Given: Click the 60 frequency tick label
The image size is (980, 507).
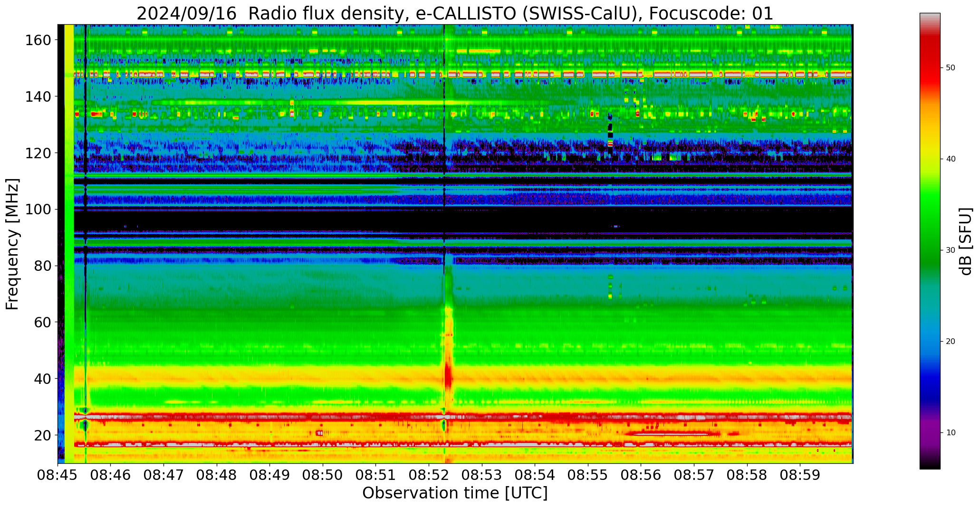Looking at the screenshot, I should click(x=43, y=322).
